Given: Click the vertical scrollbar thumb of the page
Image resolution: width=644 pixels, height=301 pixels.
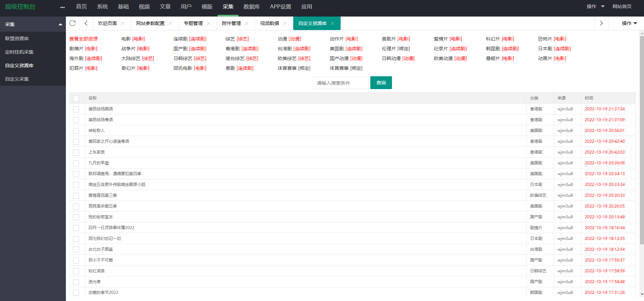Looking at the screenshot, I should click(x=642, y=140).
